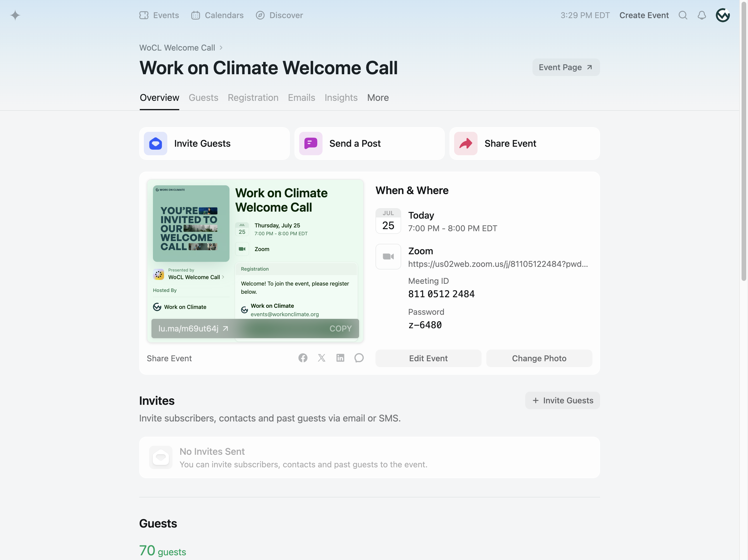Click the Zoom meeting URL

[x=498, y=264]
